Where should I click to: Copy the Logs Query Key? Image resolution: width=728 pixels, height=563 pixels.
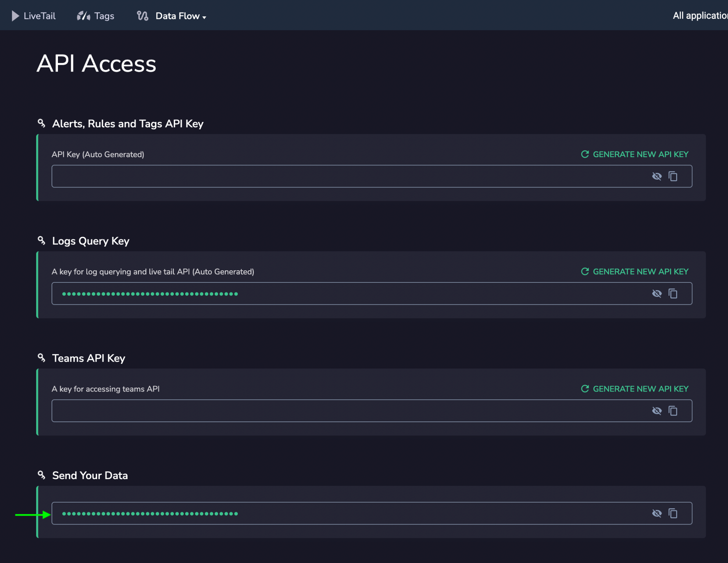point(673,294)
